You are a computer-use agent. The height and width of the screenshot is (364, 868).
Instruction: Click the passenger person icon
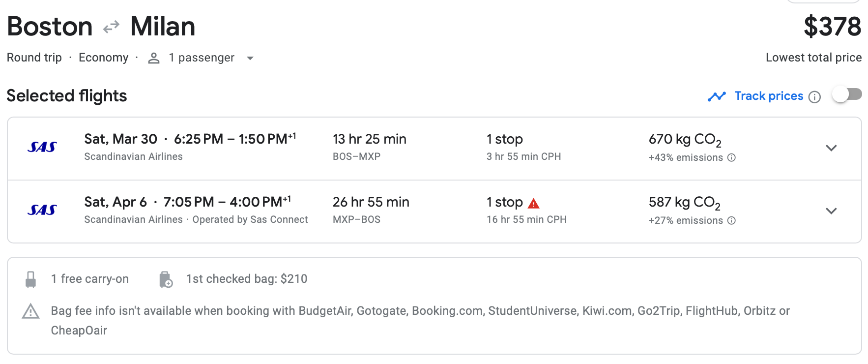[154, 58]
